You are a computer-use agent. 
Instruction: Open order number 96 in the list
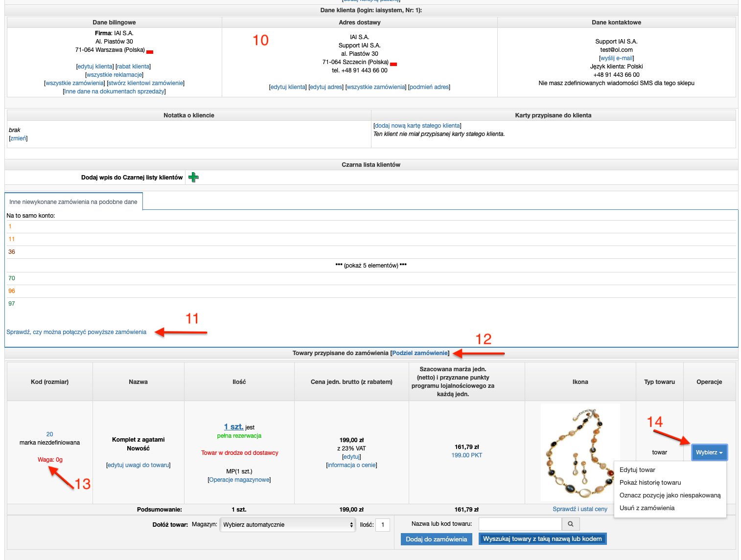12,291
